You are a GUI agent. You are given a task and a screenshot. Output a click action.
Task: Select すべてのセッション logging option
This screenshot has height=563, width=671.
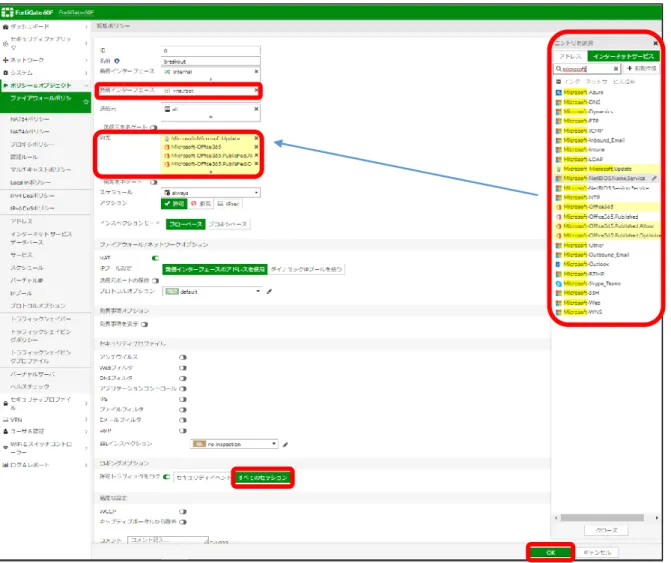point(263,477)
